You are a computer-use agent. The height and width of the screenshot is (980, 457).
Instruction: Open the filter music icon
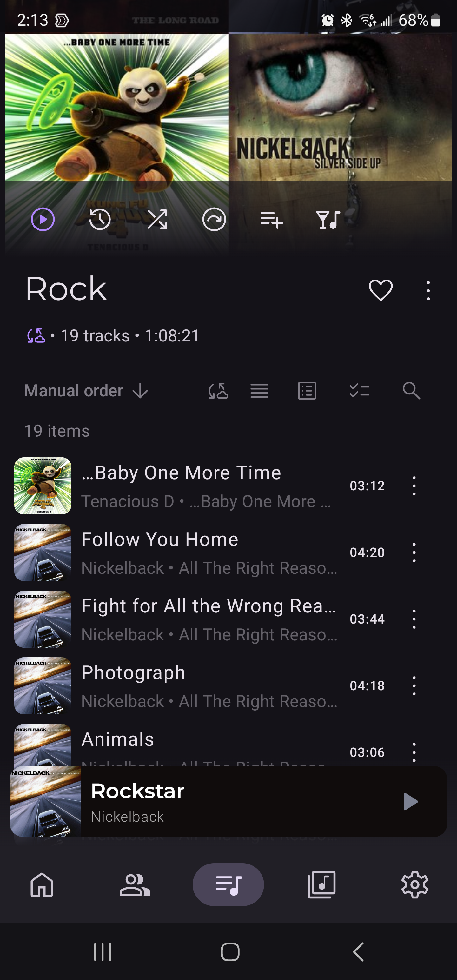(x=328, y=220)
